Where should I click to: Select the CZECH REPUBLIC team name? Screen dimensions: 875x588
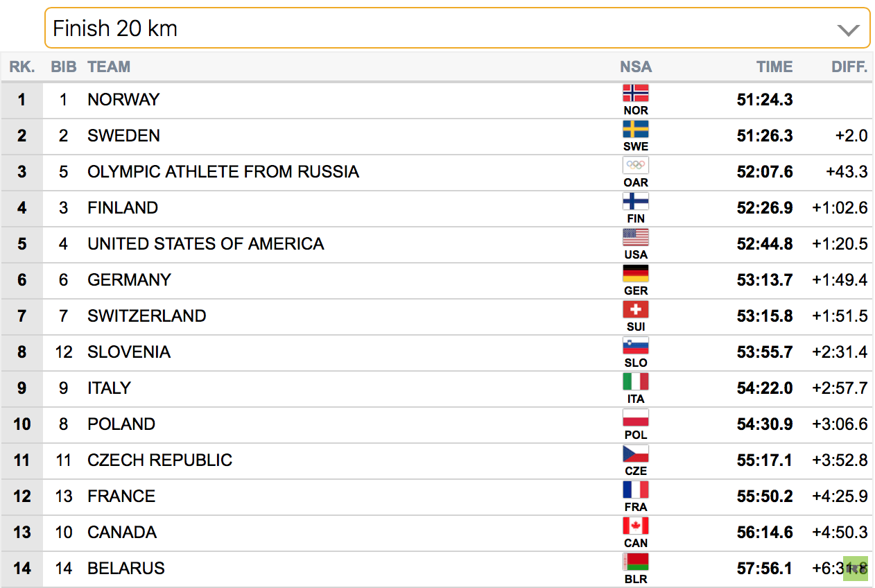(160, 460)
